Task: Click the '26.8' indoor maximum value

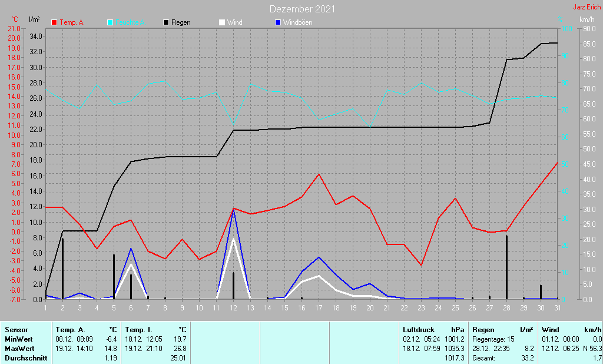Action: (x=180, y=349)
